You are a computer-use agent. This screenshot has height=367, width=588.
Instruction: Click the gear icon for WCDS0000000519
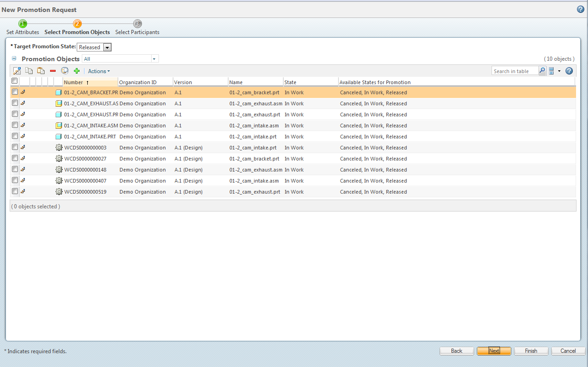coord(58,192)
